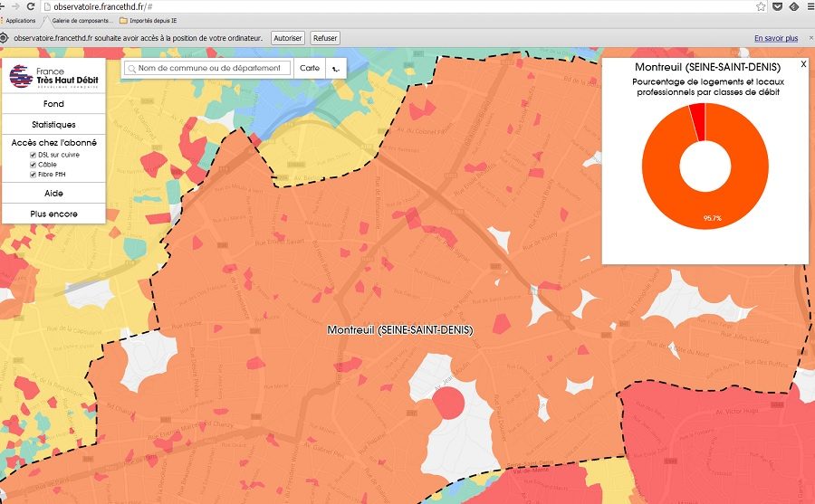The width and height of the screenshot is (815, 504).
Task: Disable the Fibre FttH checkbox
Action: click(34, 175)
